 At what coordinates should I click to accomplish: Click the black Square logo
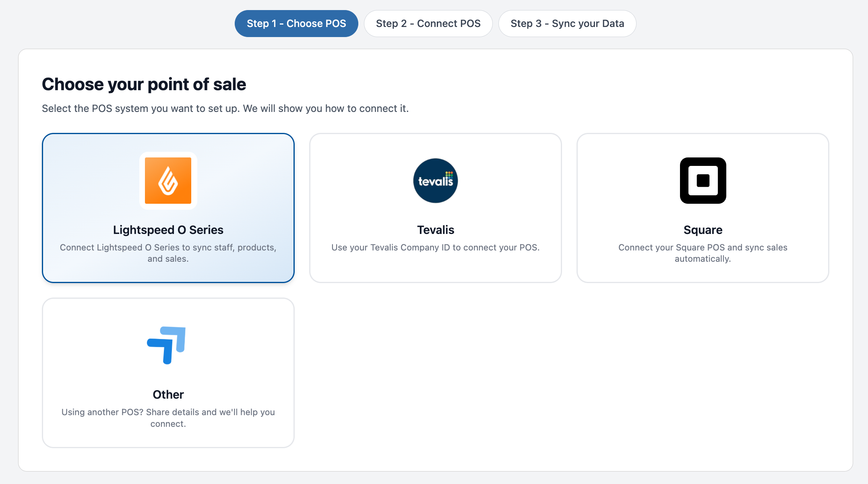click(703, 180)
